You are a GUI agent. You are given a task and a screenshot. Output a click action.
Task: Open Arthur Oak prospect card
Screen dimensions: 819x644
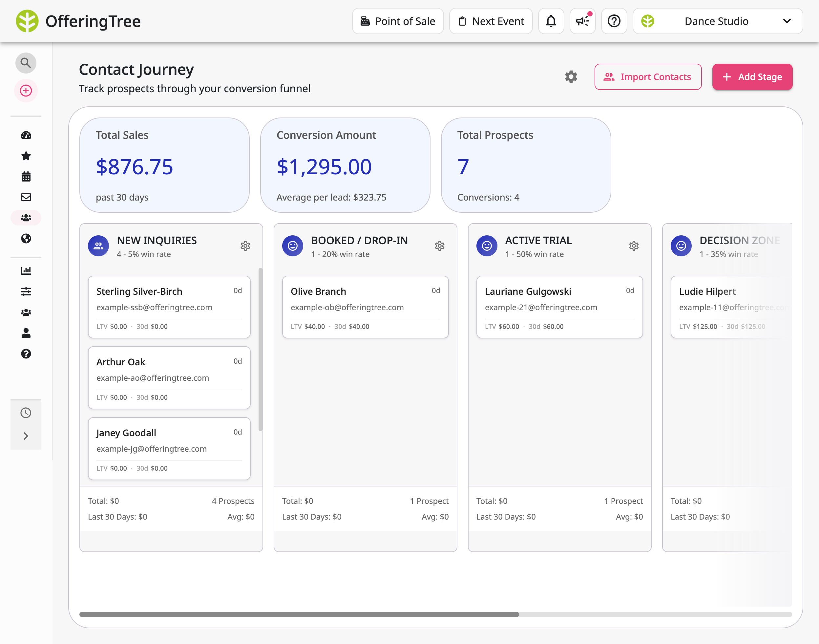point(169,378)
